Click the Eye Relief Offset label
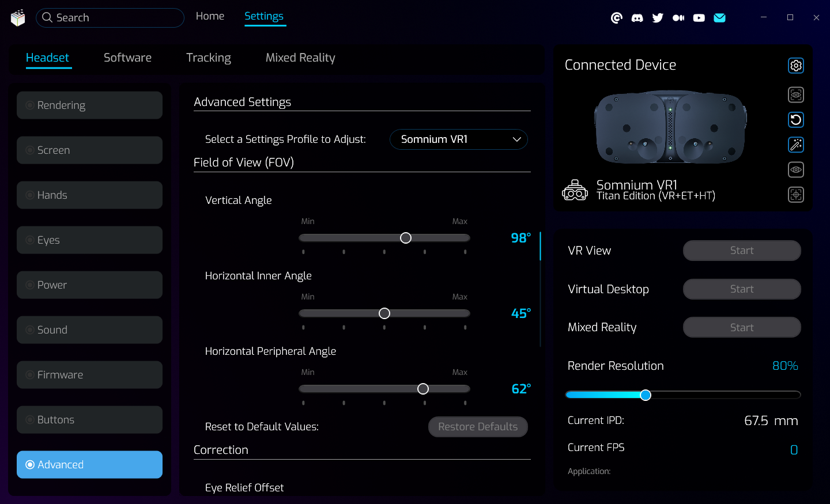 pyautogui.click(x=244, y=488)
